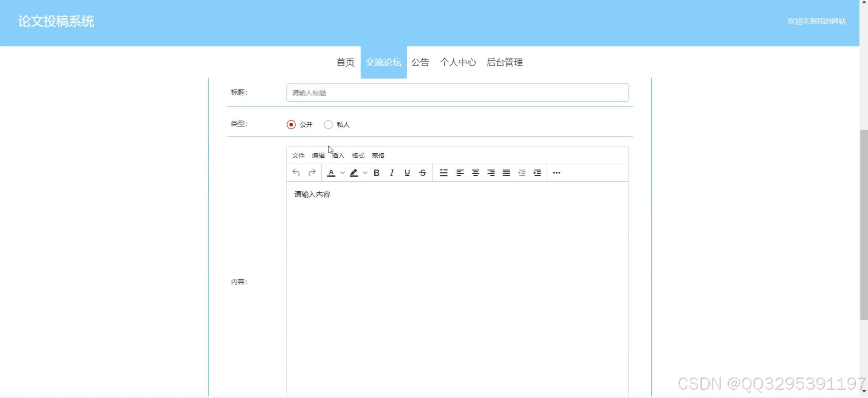This screenshot has height=398, width=868.
Task: Show more toolbar options with ellipsis
Action: click(x=557, y=172)
